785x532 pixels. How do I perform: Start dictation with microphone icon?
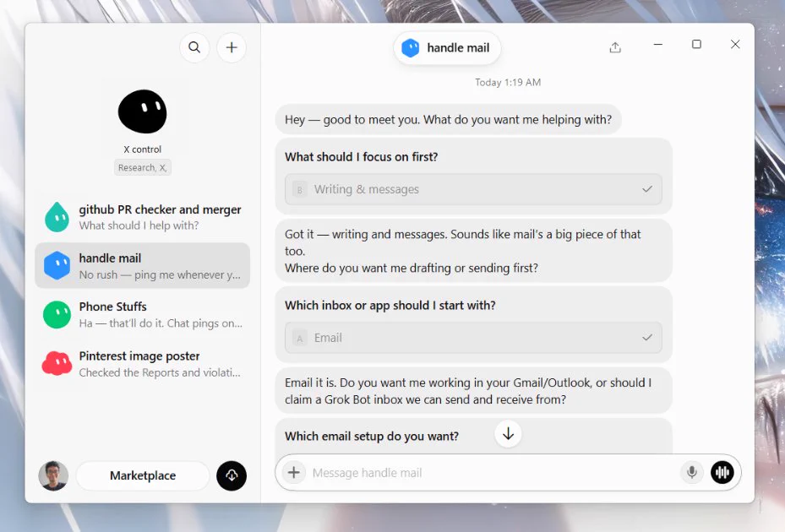tap(692, 472)
